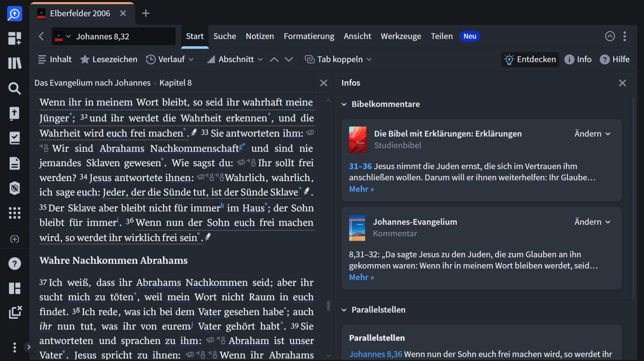Click Johannes-Evangelium cover thumbnail
This screenshot has height=361, width=644.
pos(357,228)
